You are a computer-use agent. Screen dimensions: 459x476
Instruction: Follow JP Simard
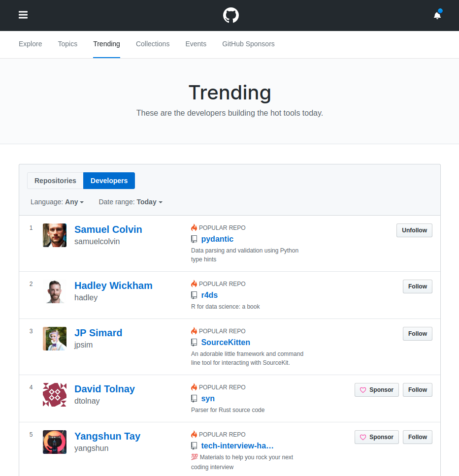[x=418, y=334]
